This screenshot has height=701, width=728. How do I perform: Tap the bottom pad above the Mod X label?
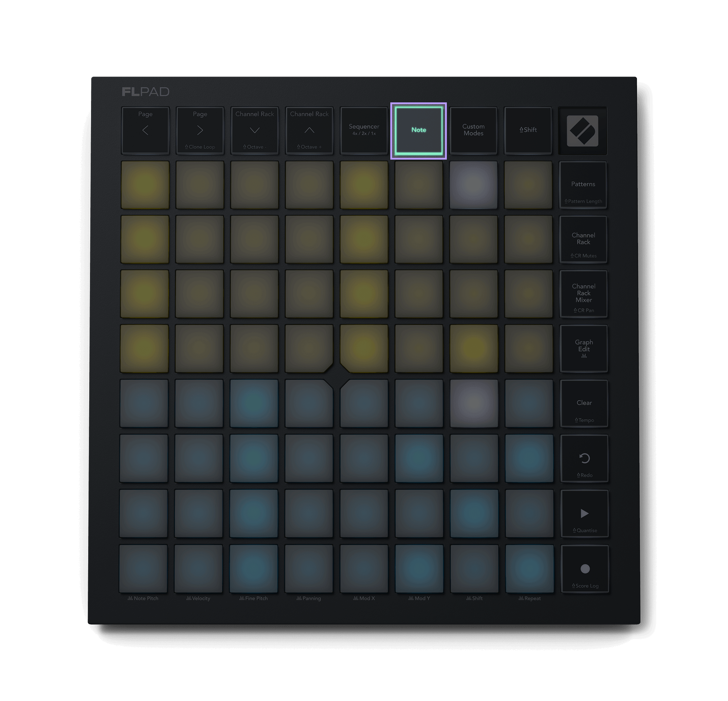coord(364,569)
